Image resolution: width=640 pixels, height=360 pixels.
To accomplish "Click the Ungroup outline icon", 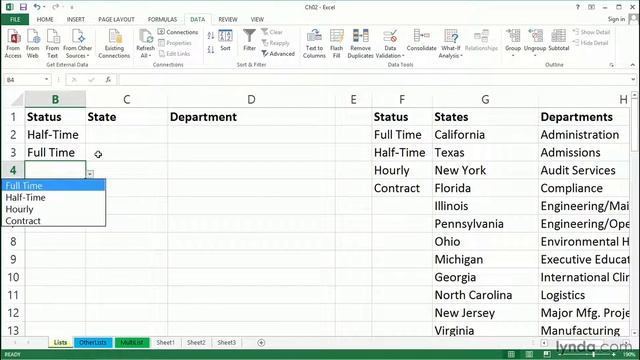I will coord(535,42).
